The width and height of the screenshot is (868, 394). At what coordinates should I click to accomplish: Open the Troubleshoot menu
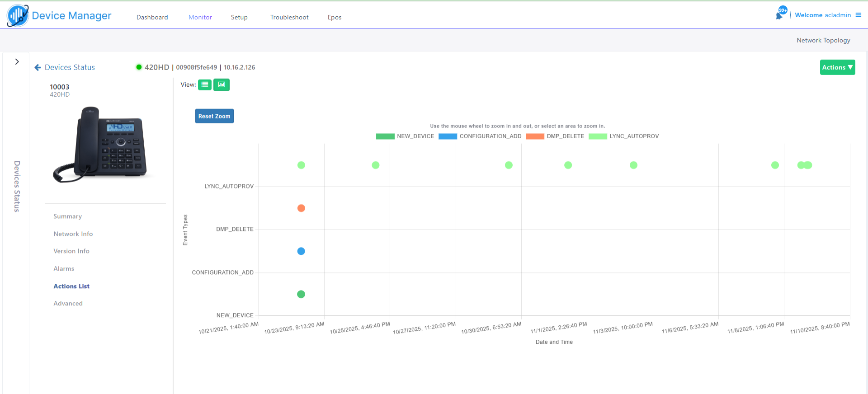point(289,17)
